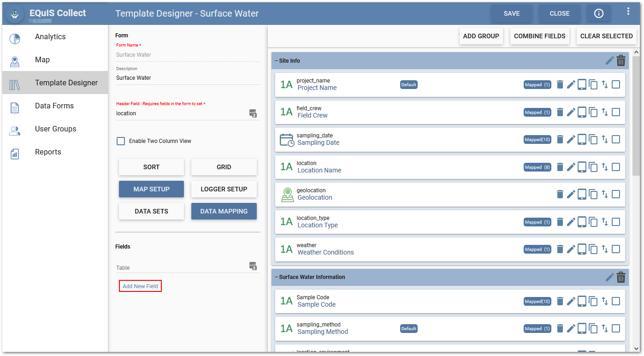Open Reports in the sidebar
The width and height of the screenshot is (644, 356).
(55, 152)
